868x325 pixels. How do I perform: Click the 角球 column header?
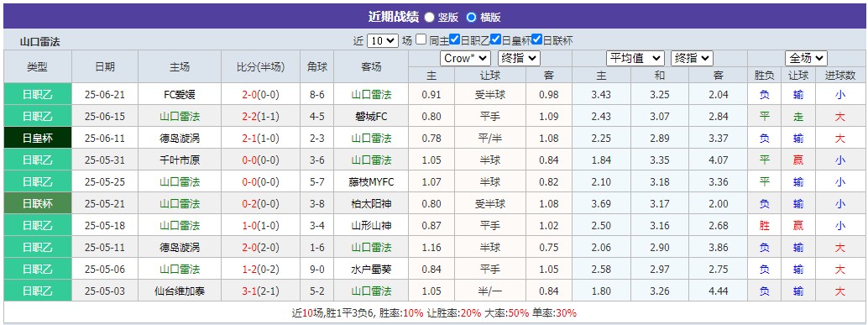coord(317,67)
